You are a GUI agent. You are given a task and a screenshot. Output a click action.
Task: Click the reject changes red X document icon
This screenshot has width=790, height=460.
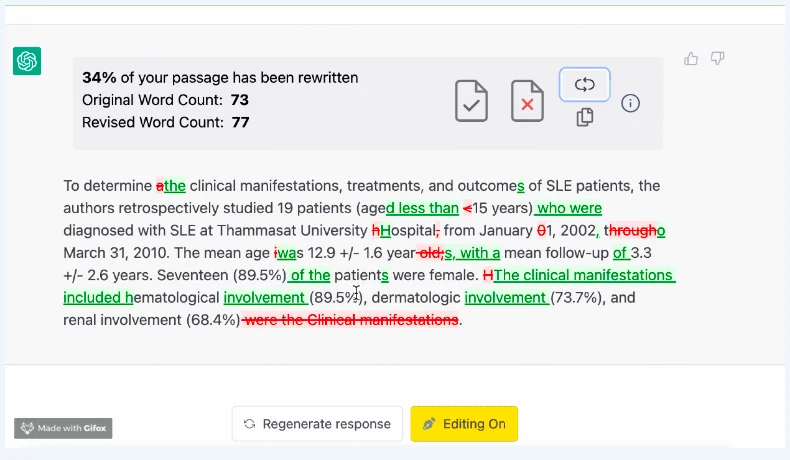pos(527,101)
